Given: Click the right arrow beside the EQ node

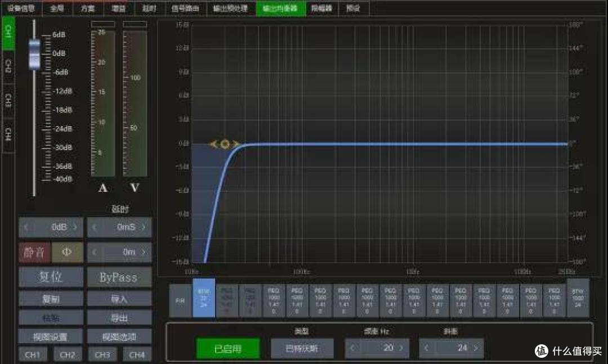Looking at the screenshot, I should pyautogui.click(x=235, y=144).
